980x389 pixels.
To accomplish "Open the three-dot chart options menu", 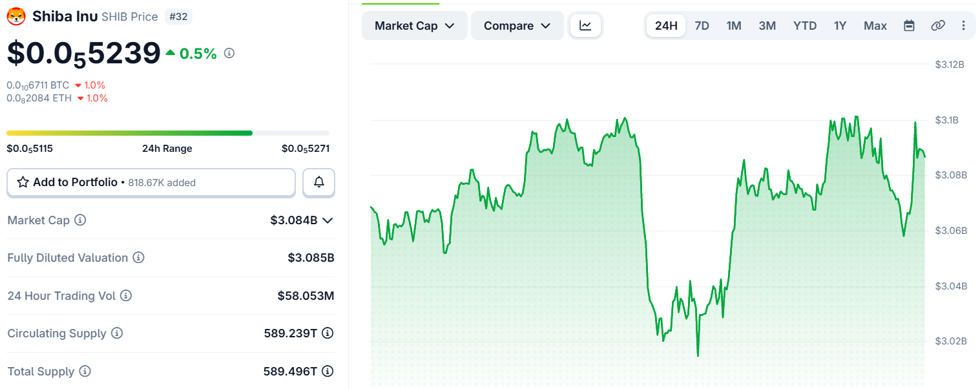I will click(963, 26).
